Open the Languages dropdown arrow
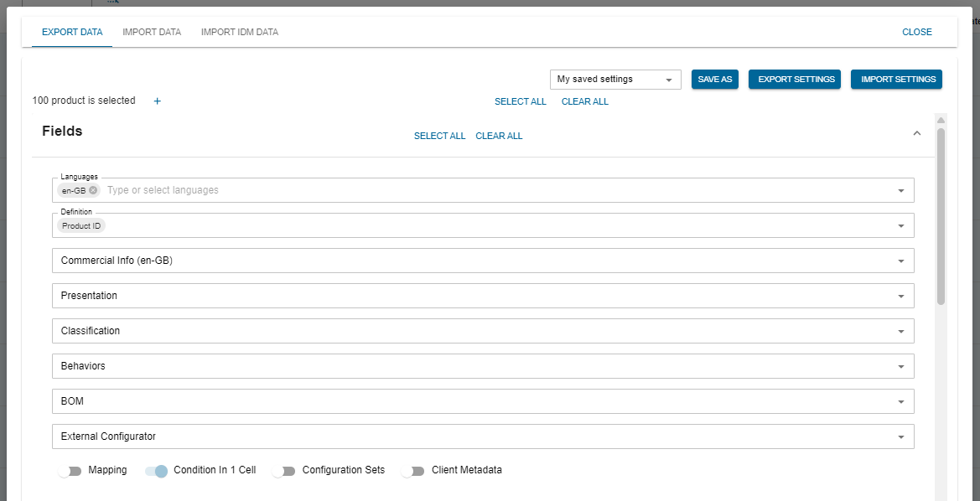Image resolution: width=980 pixels, height=501 pixels. point(901,190)
